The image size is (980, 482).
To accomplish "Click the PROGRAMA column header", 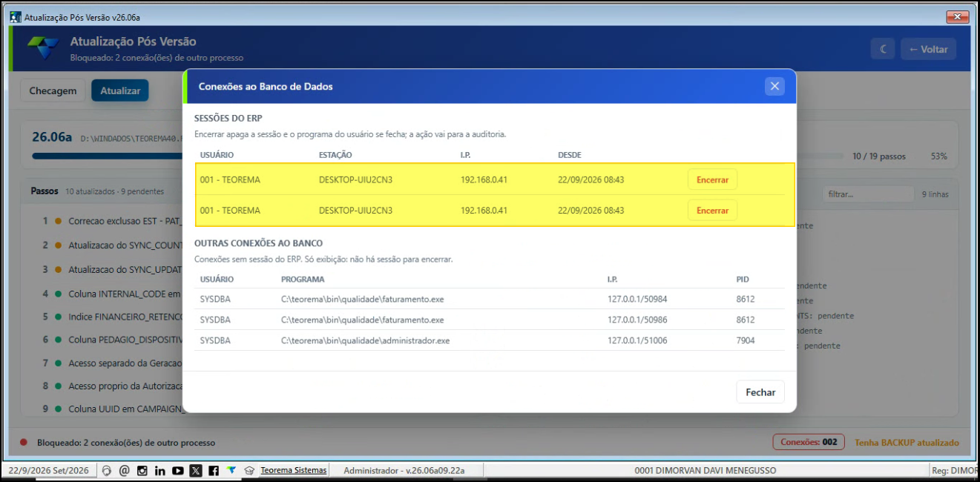I will [x=303, y=280].
